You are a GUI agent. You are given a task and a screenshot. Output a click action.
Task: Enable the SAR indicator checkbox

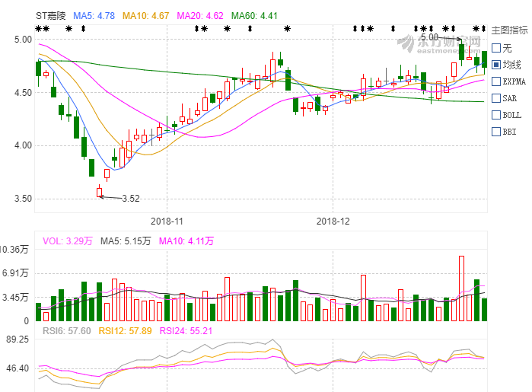[496, 98]
